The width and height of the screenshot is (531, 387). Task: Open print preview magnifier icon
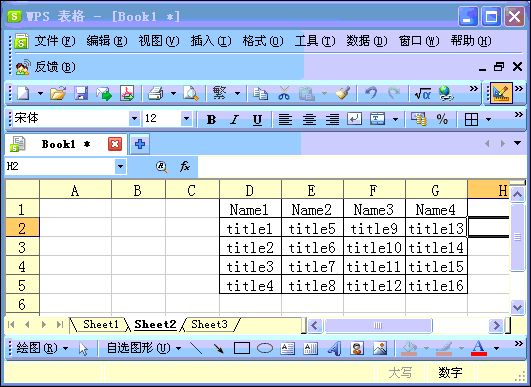pyautogui.click(x=191, y=93)
